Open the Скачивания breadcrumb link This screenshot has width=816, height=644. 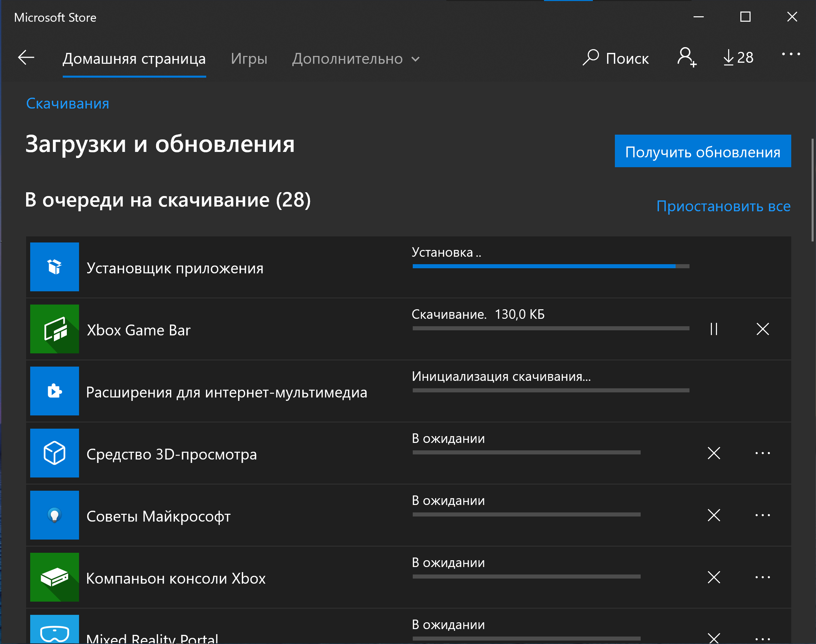(x=67, y=103)
